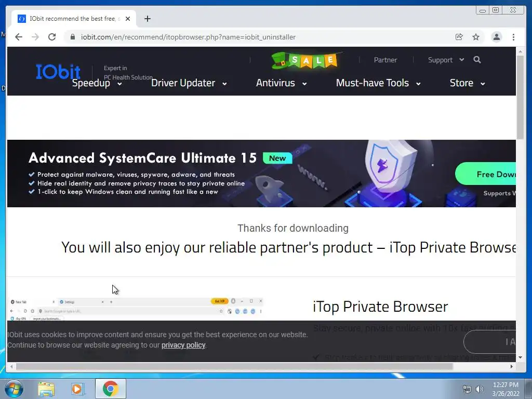Click Advanced SystemCare Ultimate 15 heading
The height and width of the screenshot is (399, 532).
click(x=142, y=158)
